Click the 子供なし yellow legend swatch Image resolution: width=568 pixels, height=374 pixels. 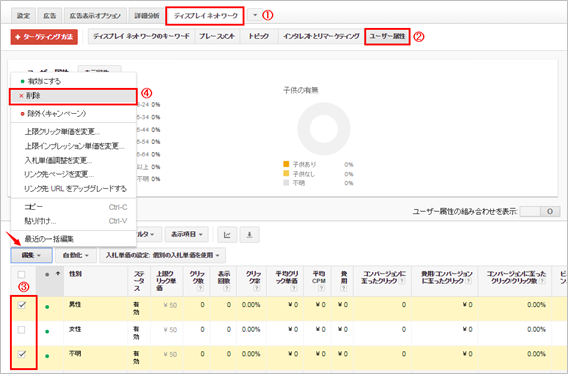pyautogui.click(x=286, y=174)
